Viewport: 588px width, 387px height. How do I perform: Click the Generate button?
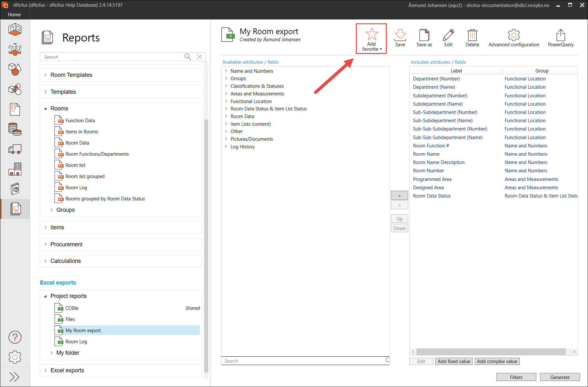(x=560, y=377)
